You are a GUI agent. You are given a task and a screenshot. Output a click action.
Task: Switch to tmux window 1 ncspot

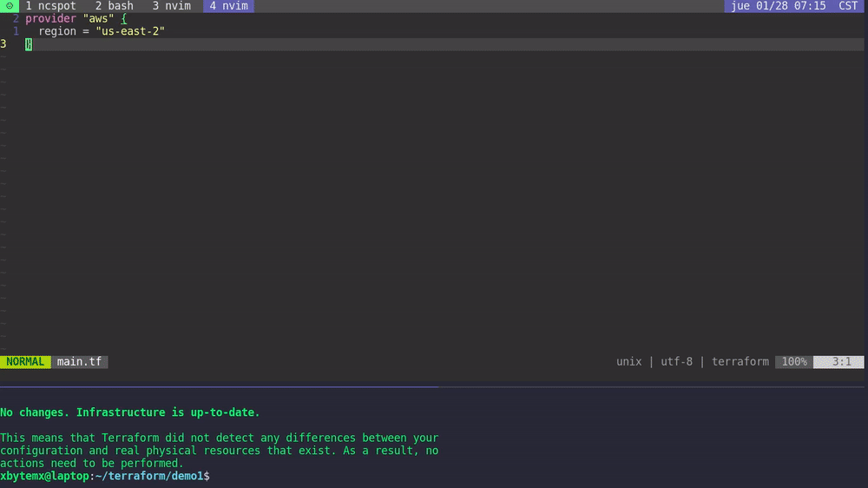pos(50,6)
